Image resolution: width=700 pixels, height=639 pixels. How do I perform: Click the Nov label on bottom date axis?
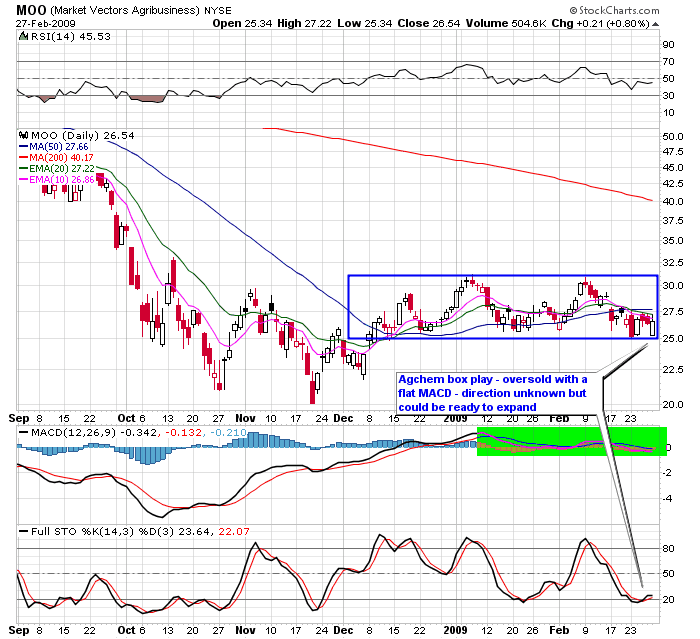245,630
